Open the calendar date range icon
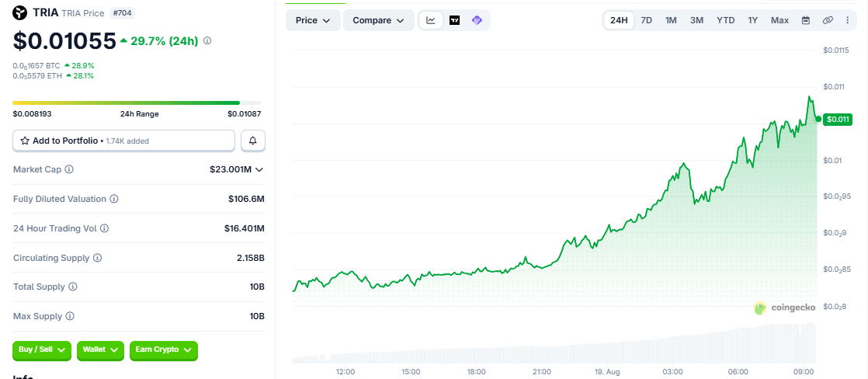The image size is (868, 379). [x=806, y=20]
